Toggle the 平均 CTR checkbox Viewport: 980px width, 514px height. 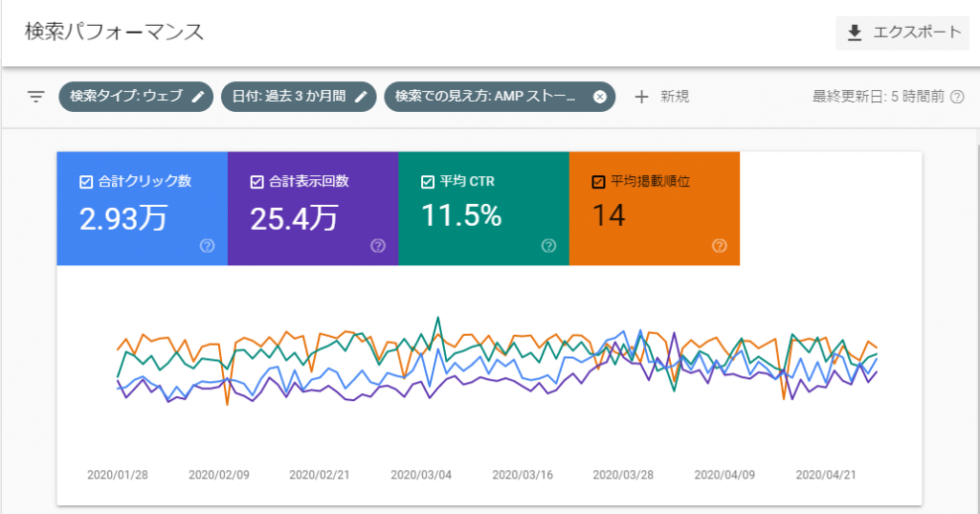pos(428,182)
